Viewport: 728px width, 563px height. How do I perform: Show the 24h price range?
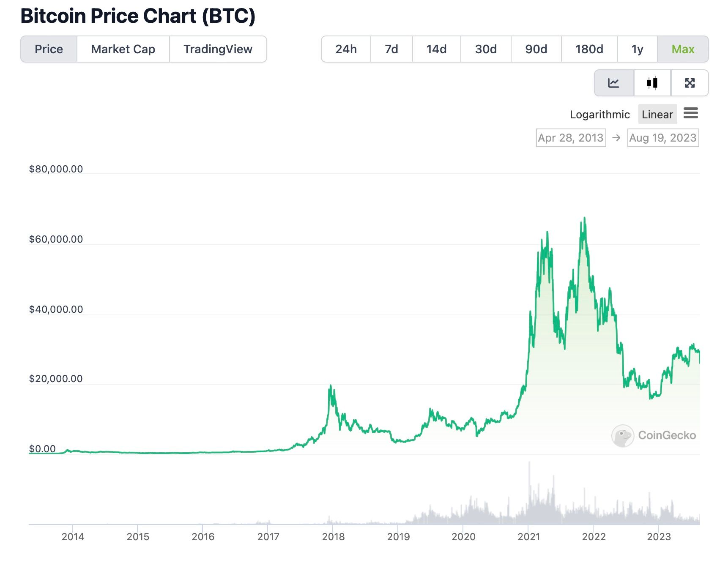pyautogui.click(x=346, y=49)
